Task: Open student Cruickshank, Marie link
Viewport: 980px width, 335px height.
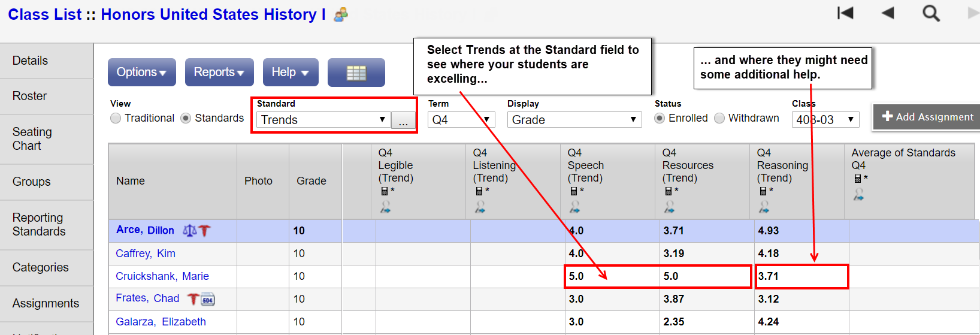Action: point(162,276)
